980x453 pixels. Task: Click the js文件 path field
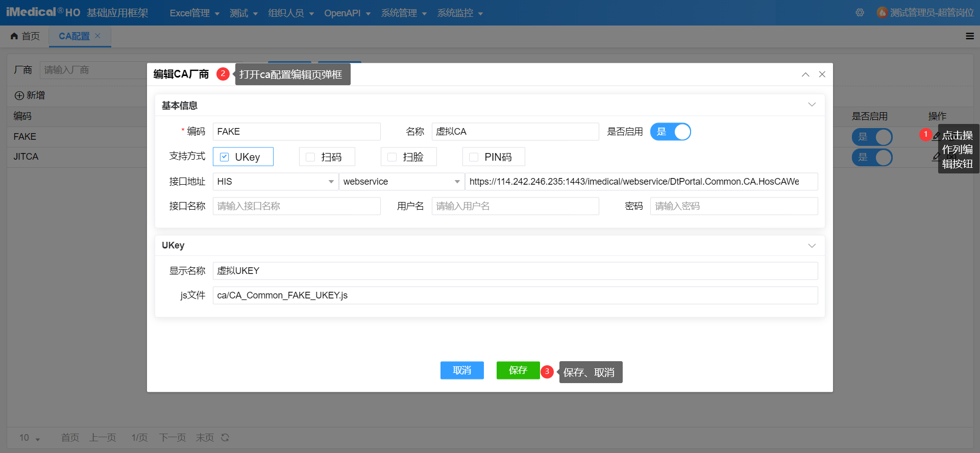(x=515, y=295)
